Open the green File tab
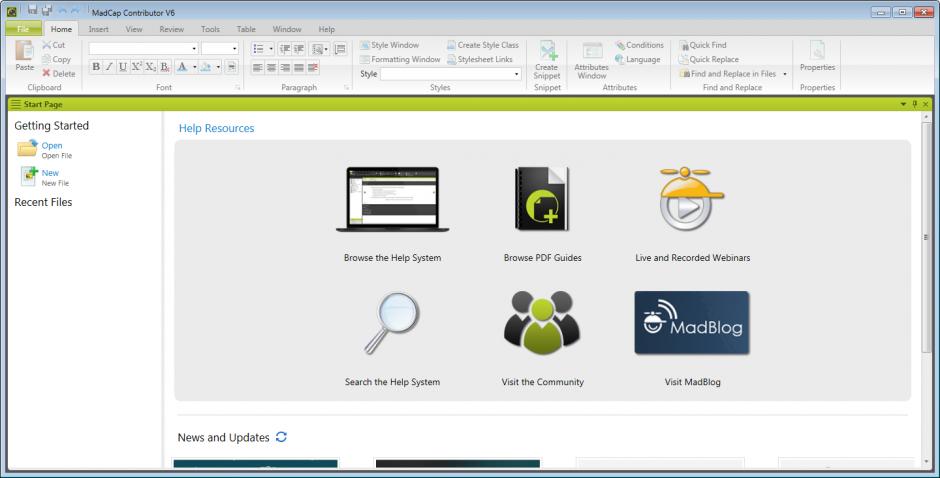Viewport: 940px width, 478px height. (23, 29)
